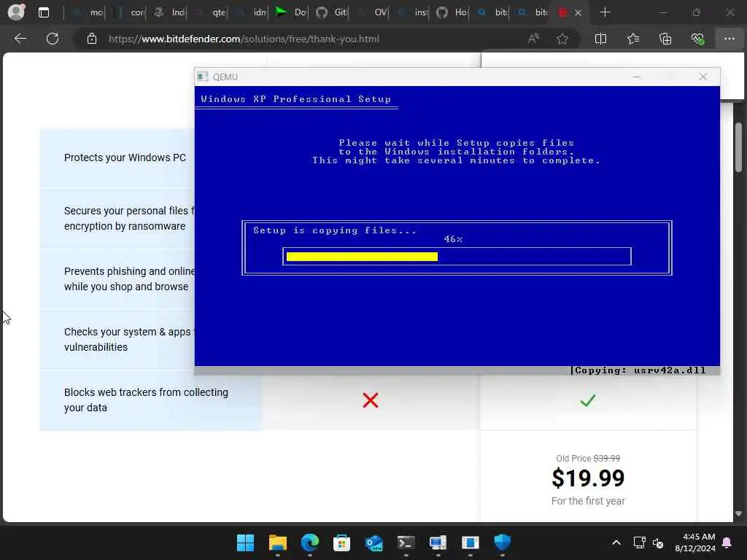The image size is (747, 560).
Task: Switch to the 'idn' tab
Action: click(251, 12)
